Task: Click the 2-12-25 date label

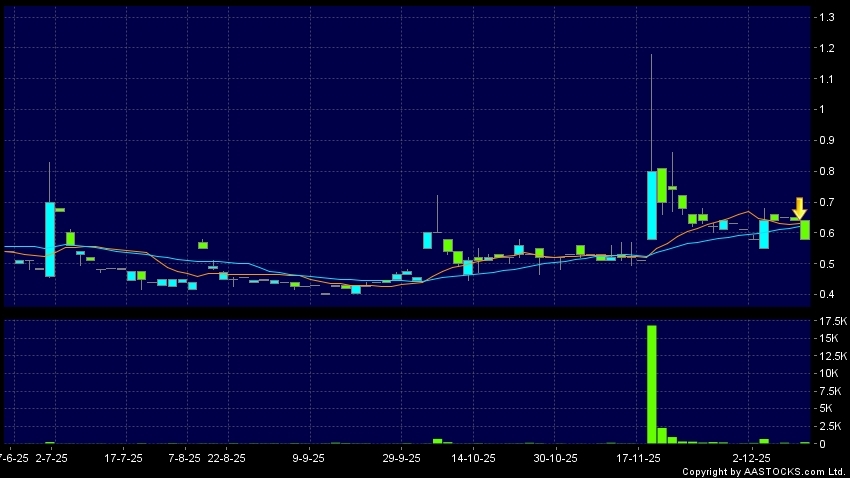Action: 764,458
